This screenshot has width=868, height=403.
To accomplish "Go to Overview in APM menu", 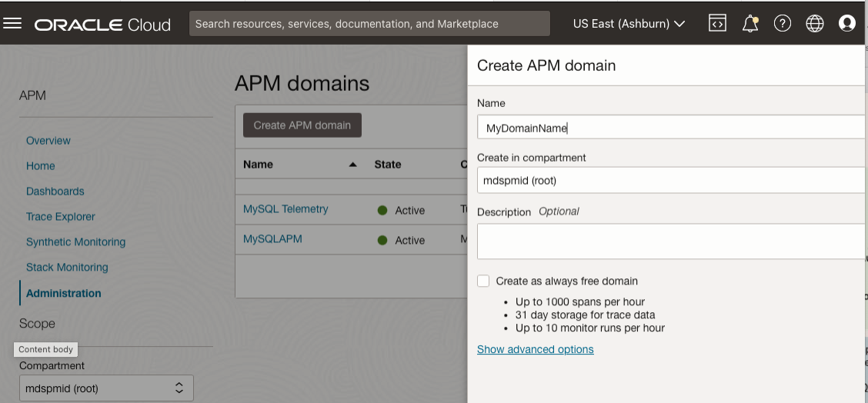I will tap(48, 141).
